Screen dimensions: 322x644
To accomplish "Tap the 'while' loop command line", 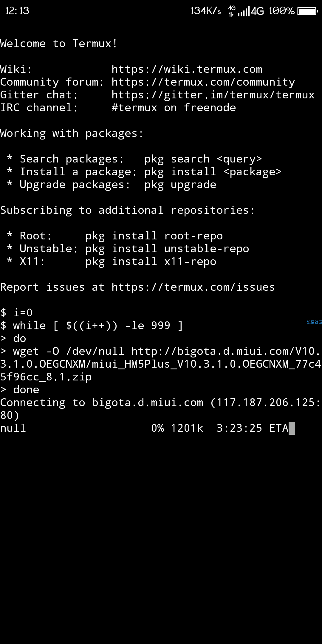I will [x=92, y=326].
